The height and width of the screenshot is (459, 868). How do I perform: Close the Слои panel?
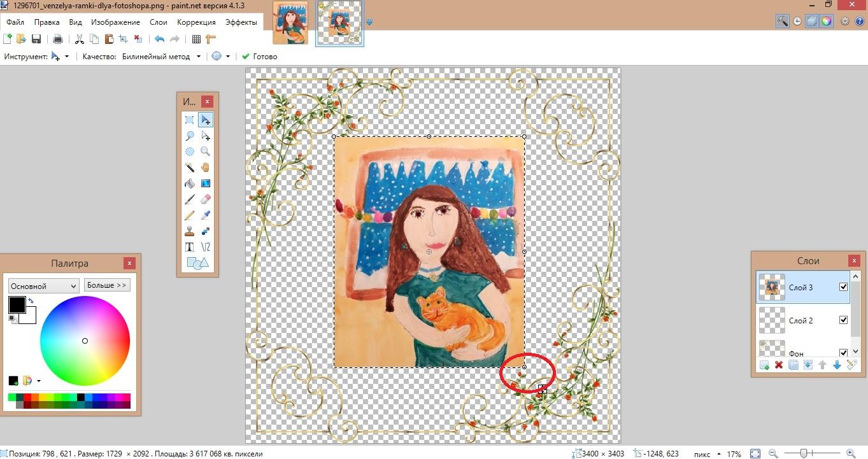[853, 261]
